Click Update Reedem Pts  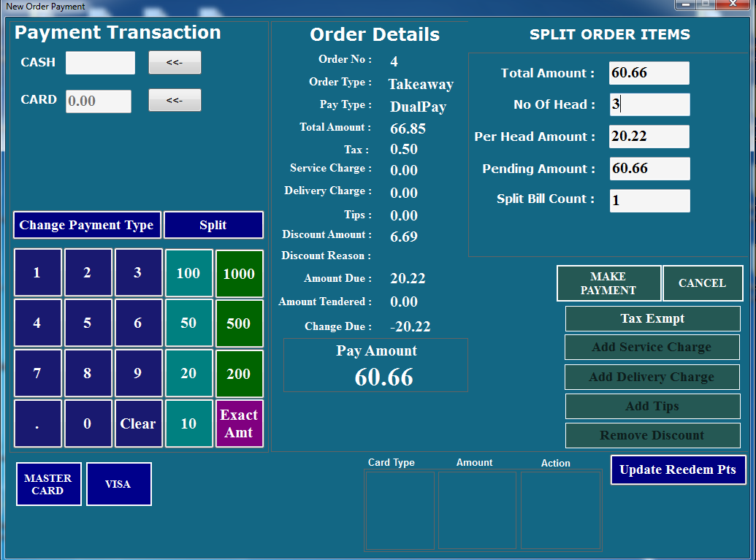pos(677,469)
